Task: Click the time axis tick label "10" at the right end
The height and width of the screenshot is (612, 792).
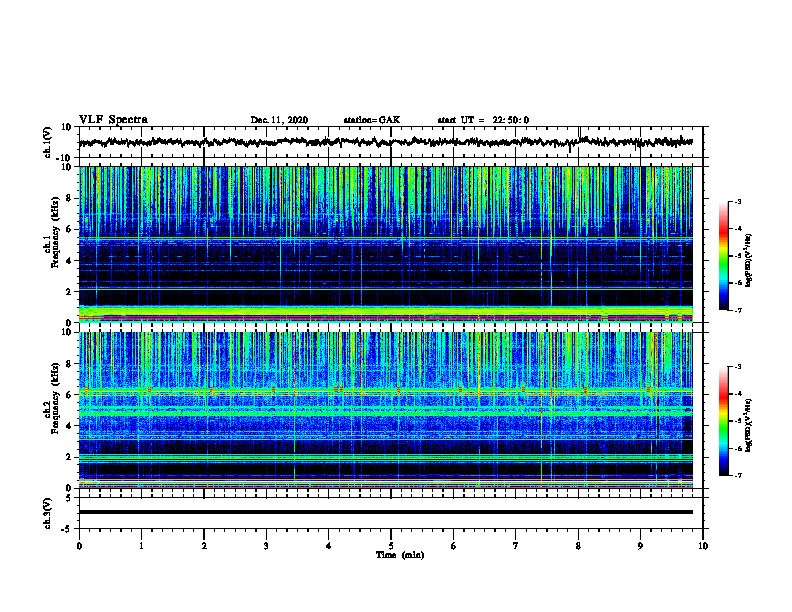Action: 703,546
